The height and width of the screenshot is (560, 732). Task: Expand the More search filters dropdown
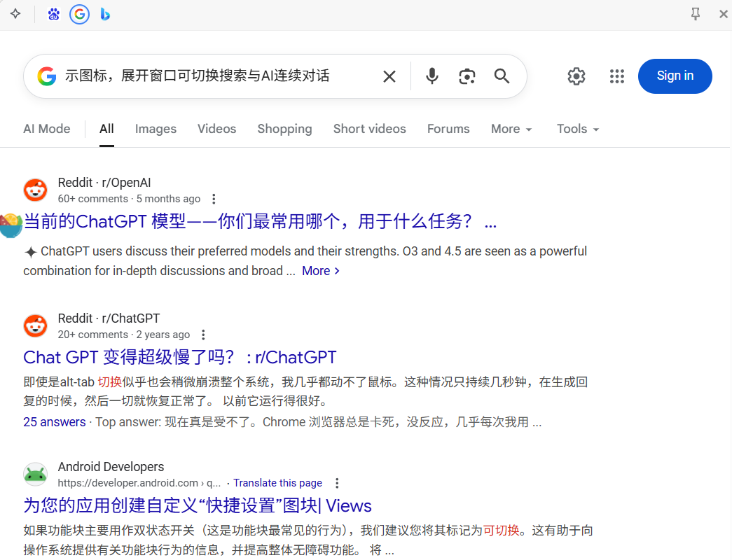pos(511,129)
